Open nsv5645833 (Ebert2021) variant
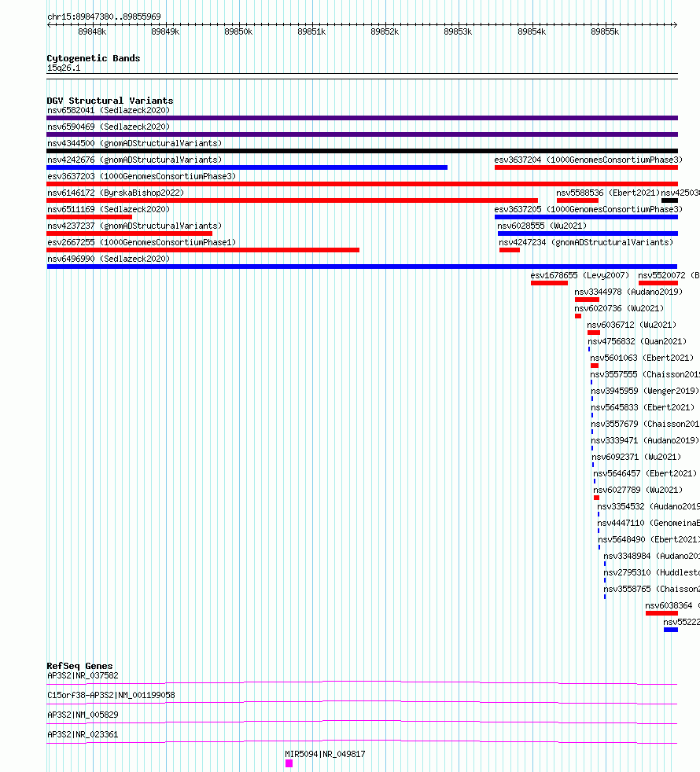 643,408
